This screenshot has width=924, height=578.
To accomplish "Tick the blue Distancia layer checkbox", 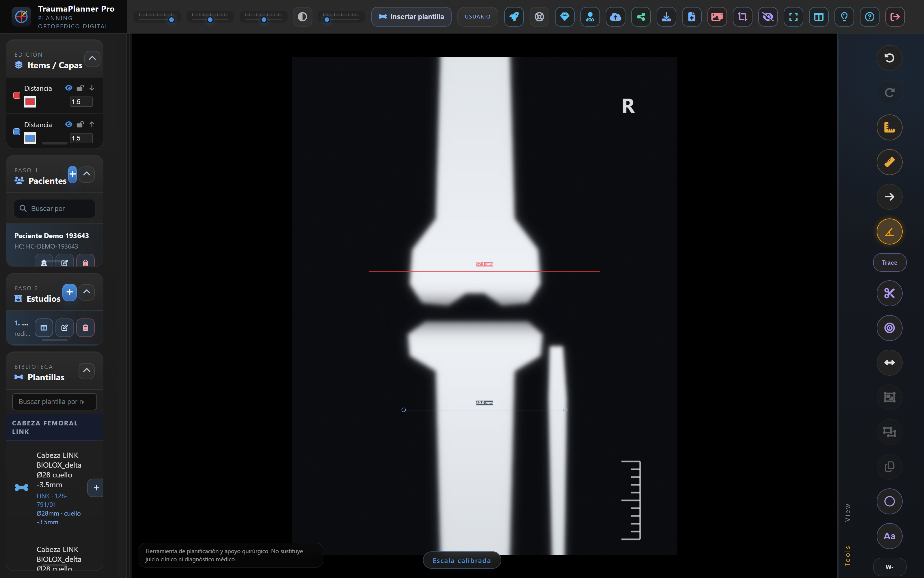I will tap(17, 131).
